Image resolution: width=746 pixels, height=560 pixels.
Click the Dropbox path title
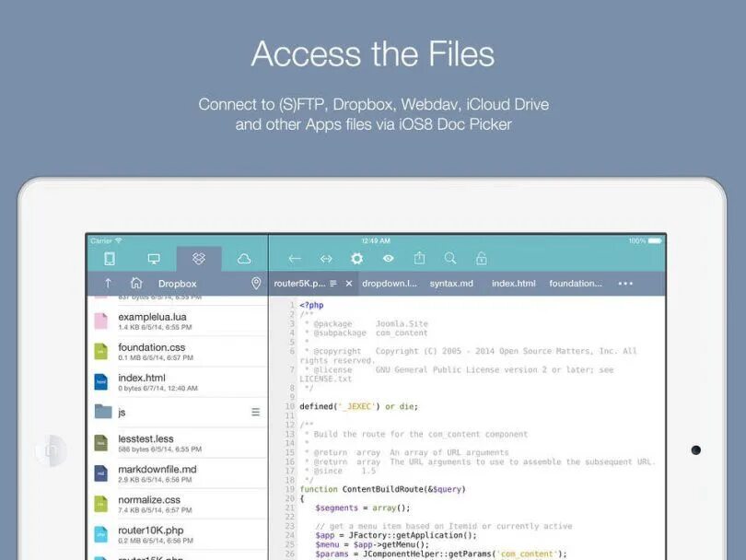[178, 284]
